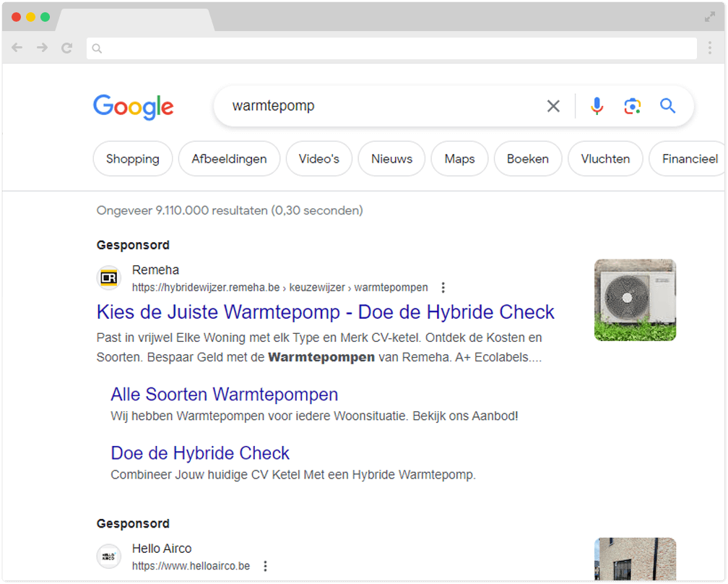Open the Financieel filter chip
This screenshot has height=584, width=728.
[688, 159]
